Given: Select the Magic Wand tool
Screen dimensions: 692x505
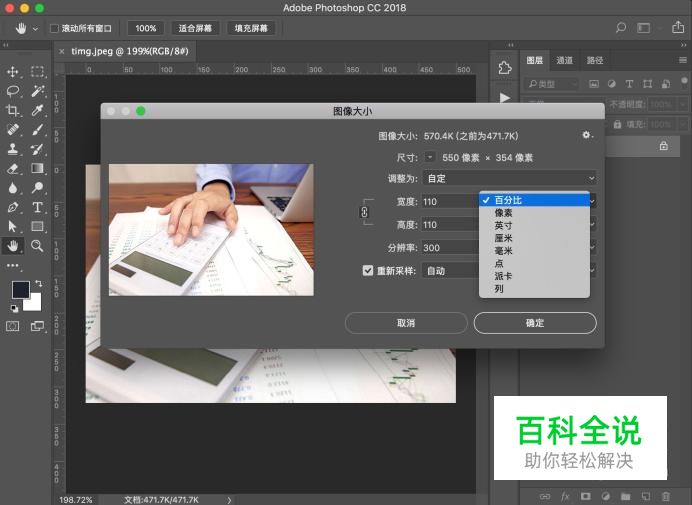Looking at the screenshot, I should tap(37, 91).
